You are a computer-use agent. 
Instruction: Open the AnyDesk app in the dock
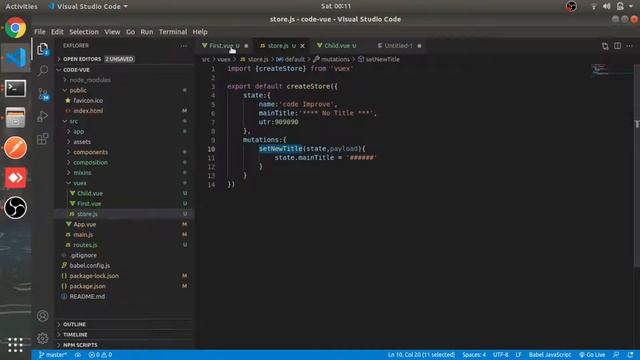point(16,178)
